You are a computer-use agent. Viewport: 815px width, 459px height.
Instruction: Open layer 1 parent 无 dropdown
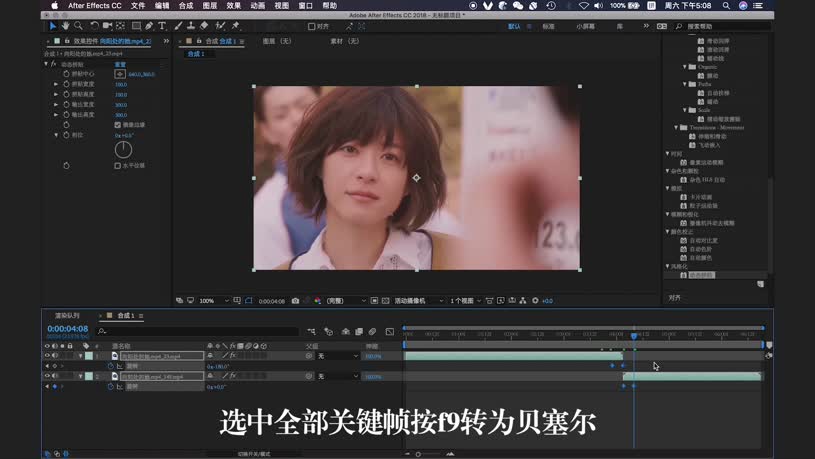338,356
